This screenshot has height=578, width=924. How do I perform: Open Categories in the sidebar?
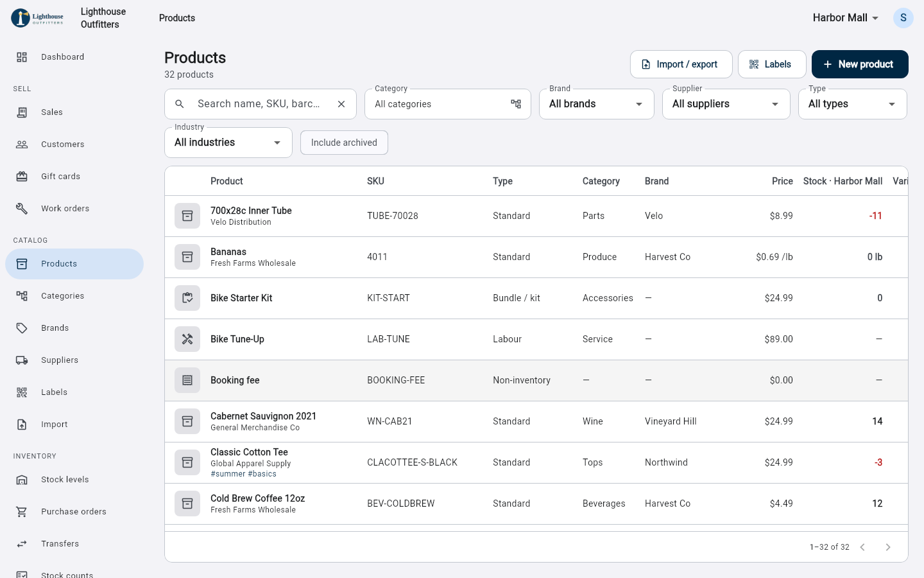74,296
